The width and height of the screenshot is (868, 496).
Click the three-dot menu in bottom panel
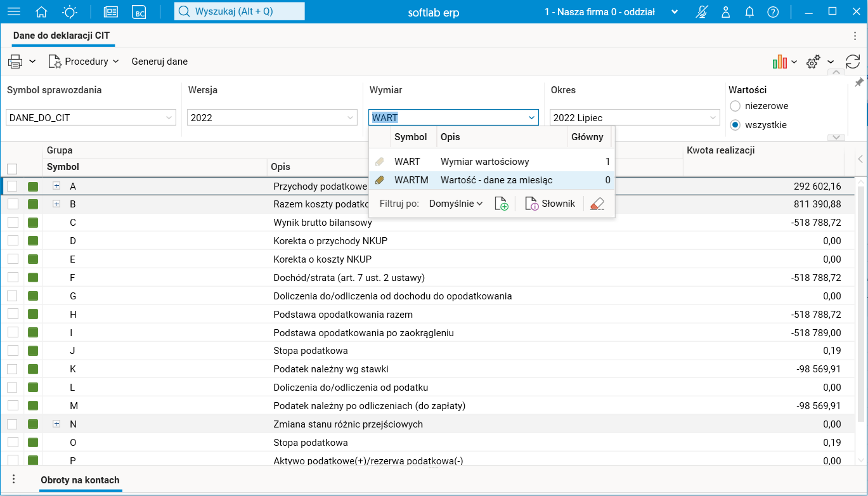point(13,480)
